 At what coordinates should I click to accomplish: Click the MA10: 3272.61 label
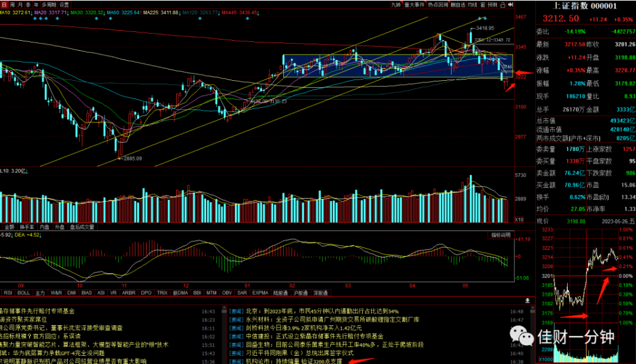(x=16, y=13)
